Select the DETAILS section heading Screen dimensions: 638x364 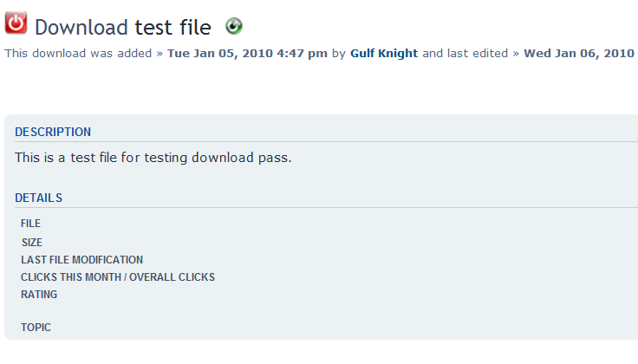tap(38, 198)
